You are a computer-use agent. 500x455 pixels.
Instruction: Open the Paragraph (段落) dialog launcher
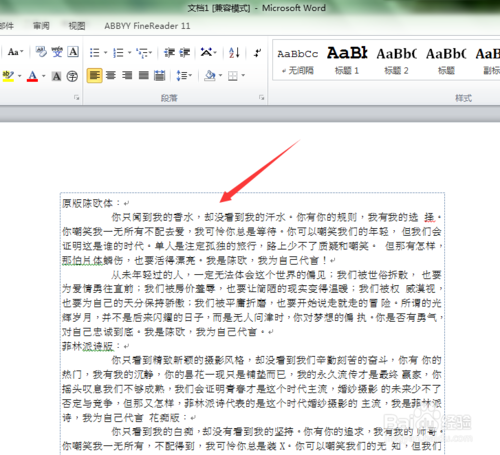click(261, 98)
